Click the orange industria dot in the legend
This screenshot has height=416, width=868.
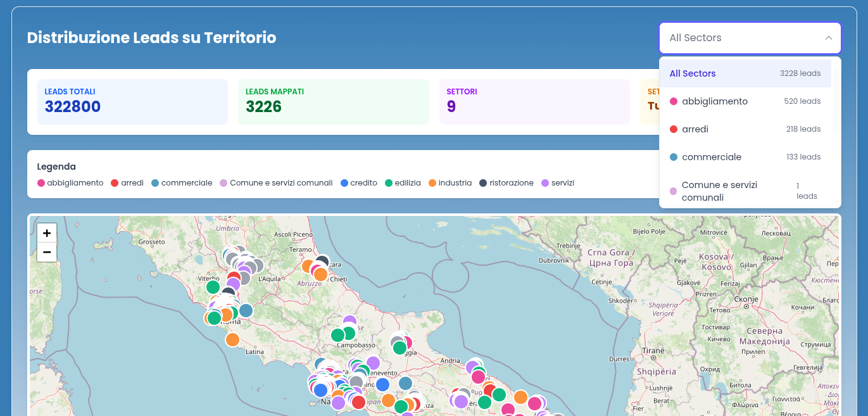click(x=434, y=182)
